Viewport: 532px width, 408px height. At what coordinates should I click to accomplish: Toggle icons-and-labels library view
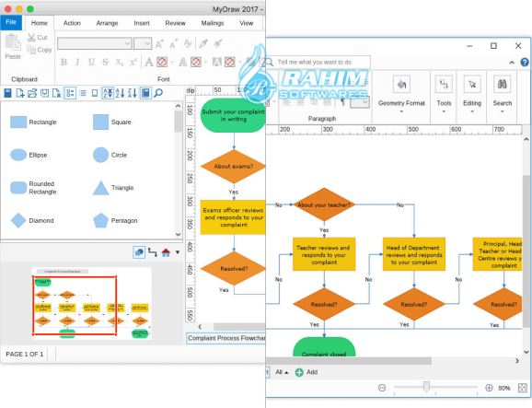70,93
